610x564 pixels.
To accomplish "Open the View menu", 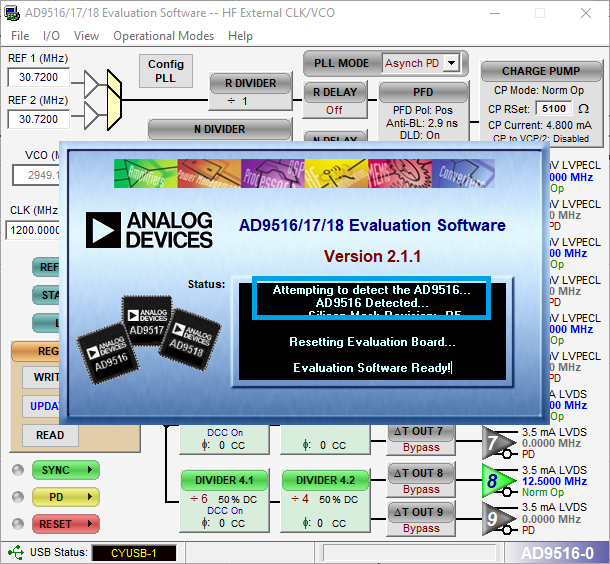I will click(x=86, y=36).
